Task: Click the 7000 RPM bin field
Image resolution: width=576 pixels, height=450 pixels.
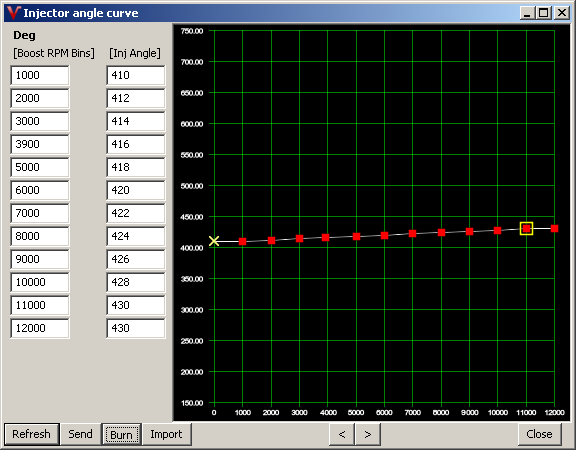Action: (40, 213)
